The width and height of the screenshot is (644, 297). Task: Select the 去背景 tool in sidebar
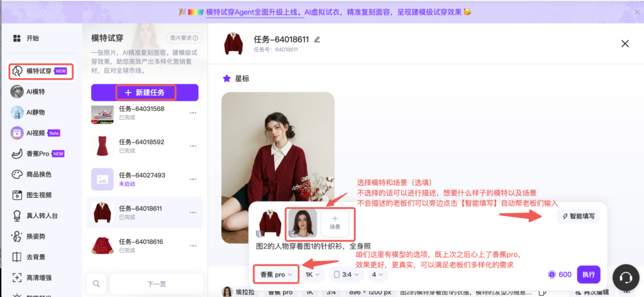point(17,257)
